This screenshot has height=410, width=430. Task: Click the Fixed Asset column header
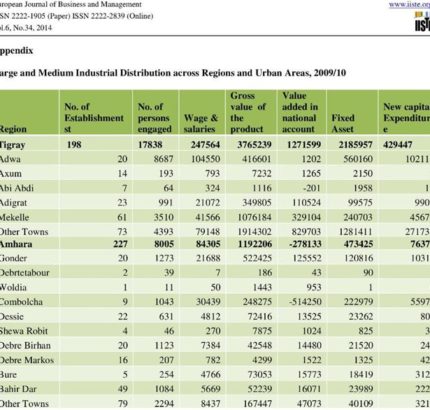(343, 123)
